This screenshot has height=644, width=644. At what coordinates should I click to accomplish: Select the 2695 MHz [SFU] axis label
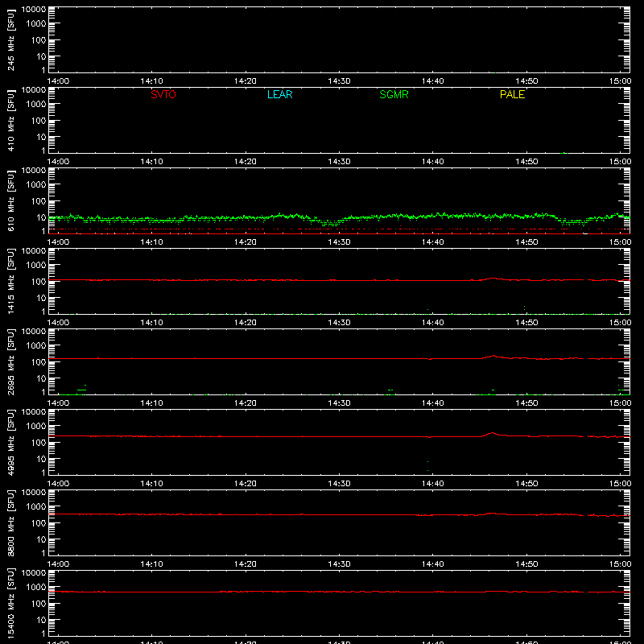pyautogui.click(x=10, y=361)
